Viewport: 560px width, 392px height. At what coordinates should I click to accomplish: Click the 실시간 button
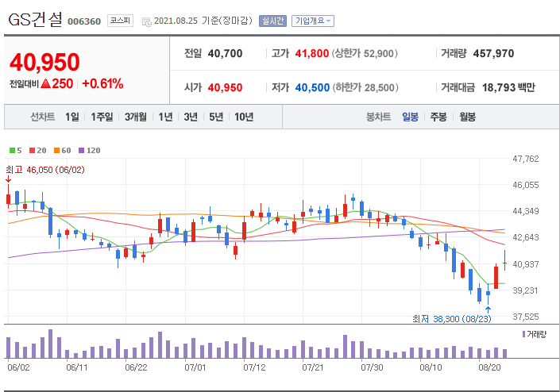pos(272,21)
